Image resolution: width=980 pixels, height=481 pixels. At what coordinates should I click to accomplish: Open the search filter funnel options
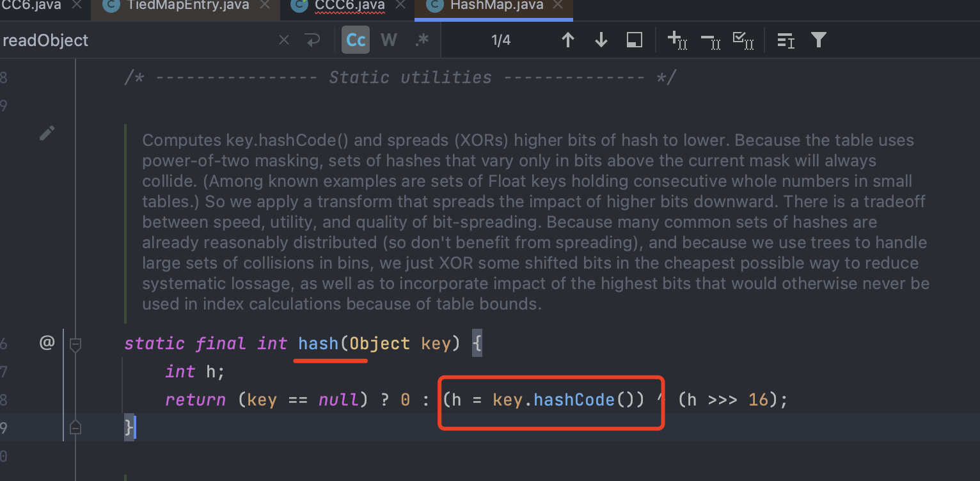point(818,40)
